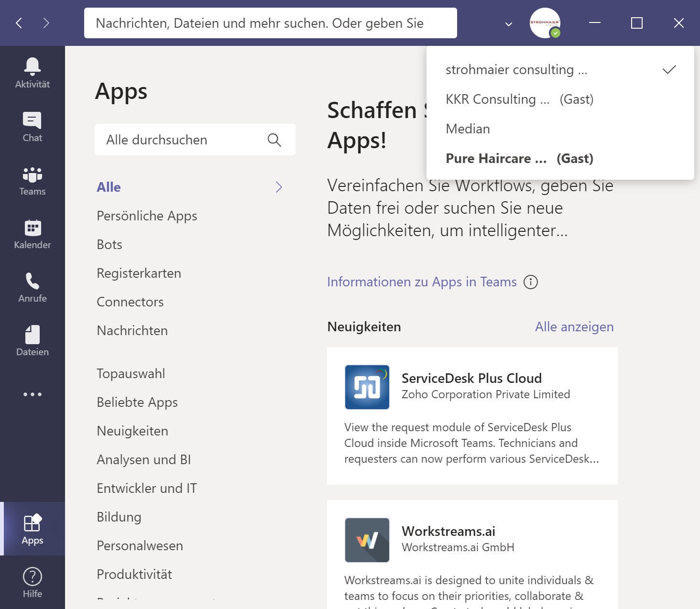The height and width of the screenshot is (609, 700).
Task: Expand the organization switcher chevron
Action: pos(509,24)
